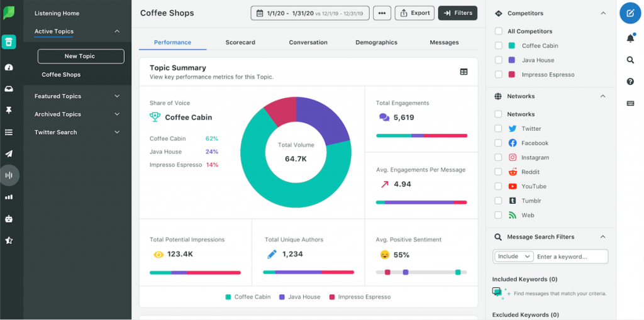Click the globe icon beside Networks

point(498,96)
